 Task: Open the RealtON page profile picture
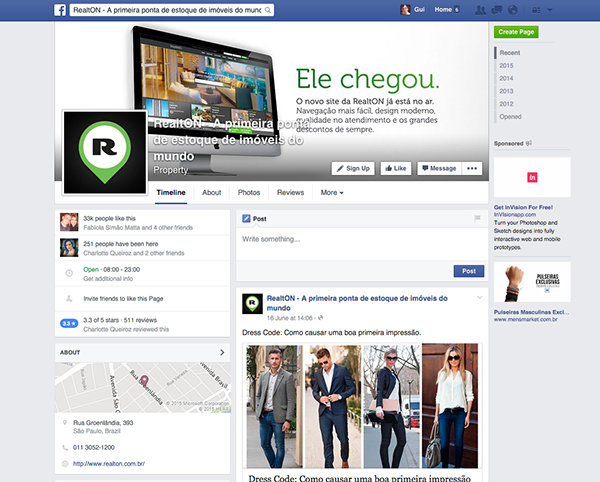pos(105,153)
